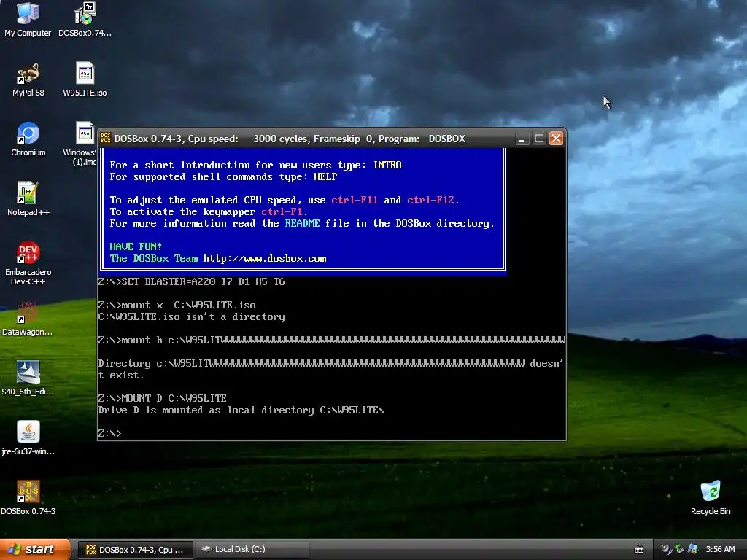Click the 3:56 AM taskbar clock
Image resolution: width=747 pixels, height=560 pixels.
[720, 550]
